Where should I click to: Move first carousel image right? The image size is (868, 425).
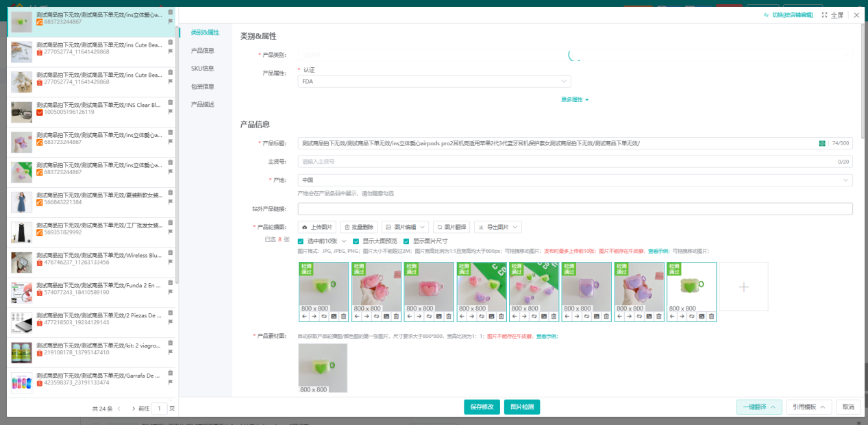(314, 316)
